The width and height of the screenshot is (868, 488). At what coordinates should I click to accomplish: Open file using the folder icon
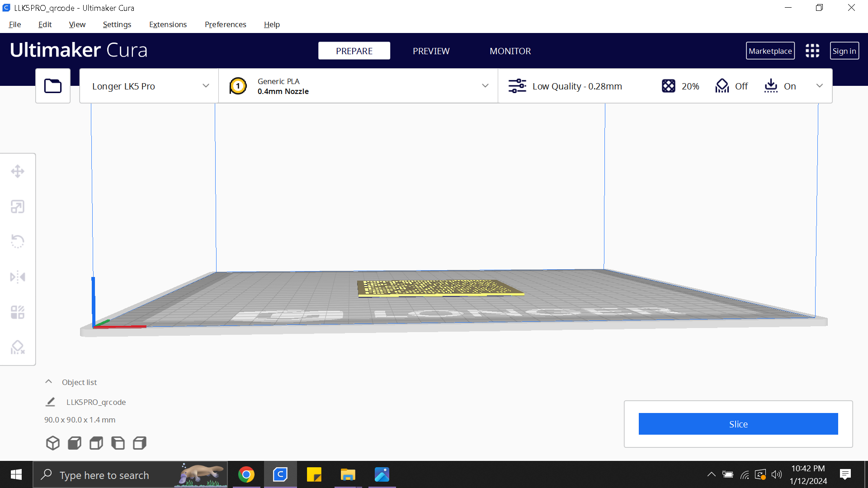(x=53, y=86)
